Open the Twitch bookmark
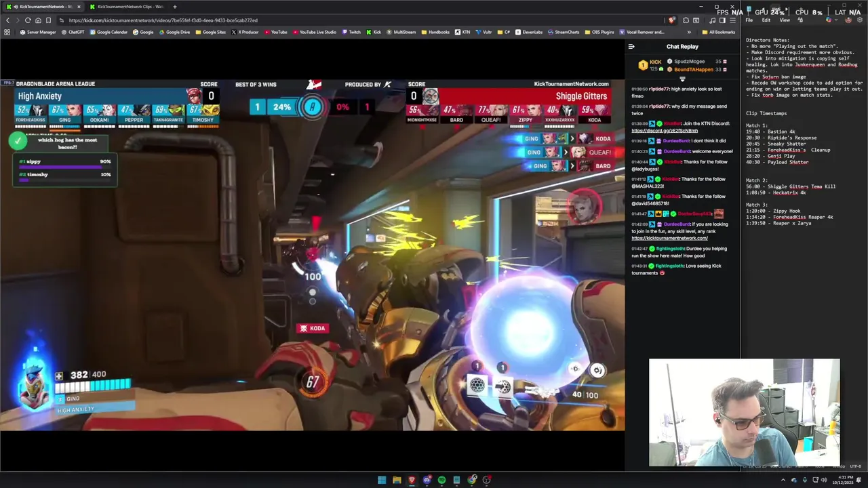Screen dimensions: 868x488 pos(351,32)
